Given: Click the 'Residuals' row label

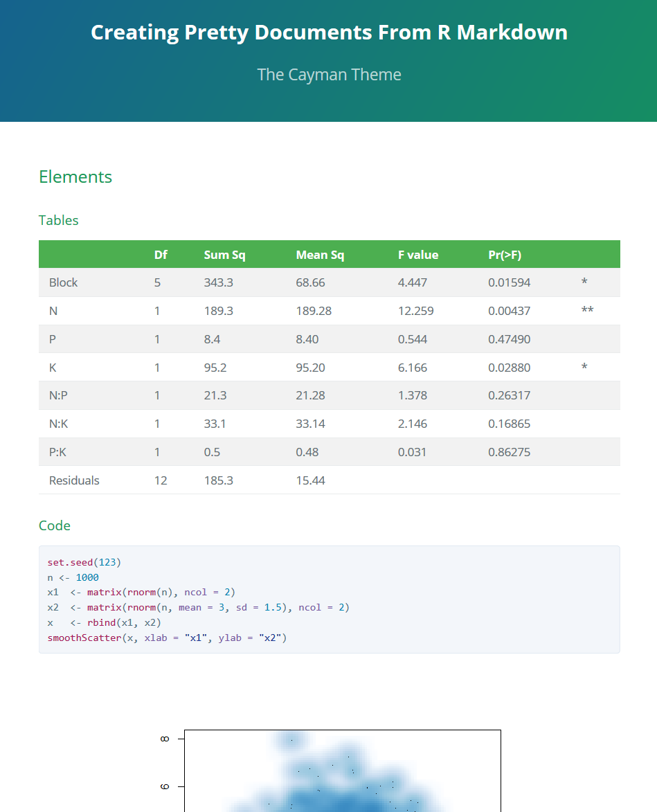Looking at the screenshot, I should 74,480.
